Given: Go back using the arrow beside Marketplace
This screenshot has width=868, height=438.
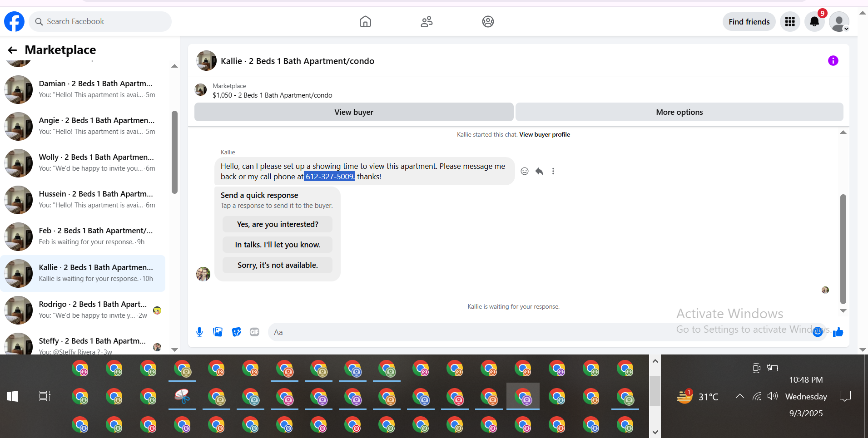Looking at the screenshot, I should tap(12, 50).
